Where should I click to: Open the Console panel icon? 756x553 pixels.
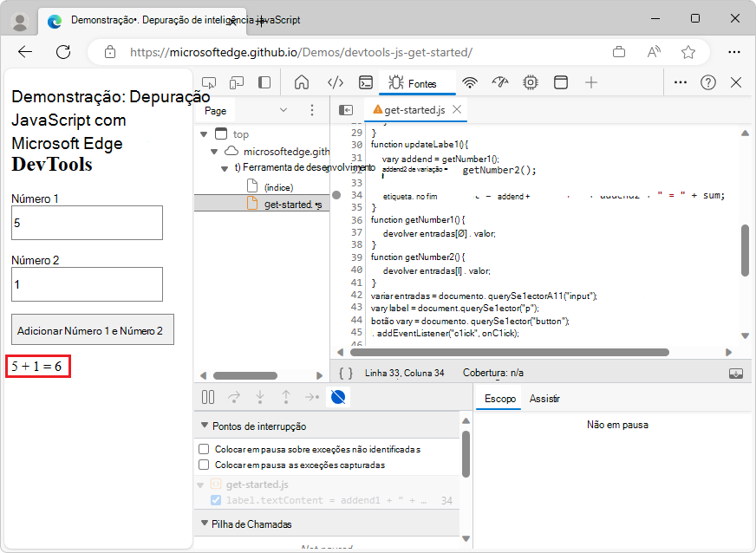point(367,83)
